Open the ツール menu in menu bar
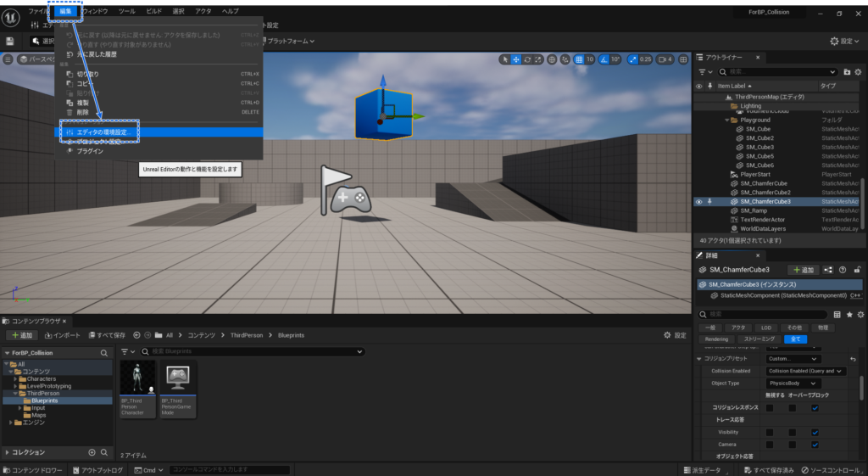This screenshot has height=476, width=868. point(126,11)
